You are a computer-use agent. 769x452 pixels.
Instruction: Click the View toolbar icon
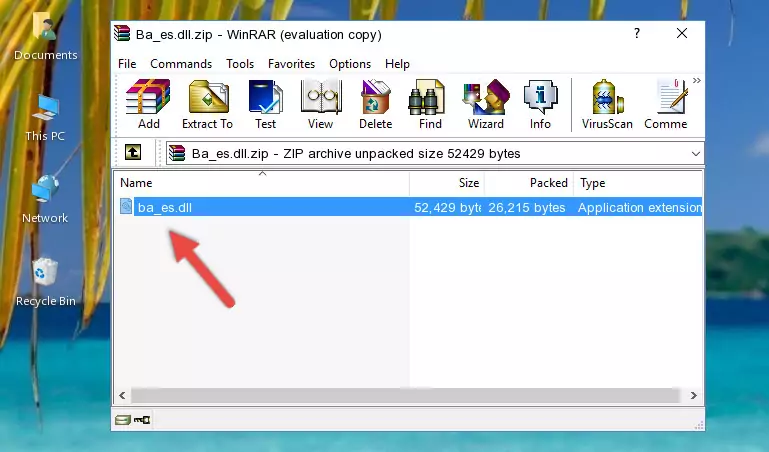point(321,104)
